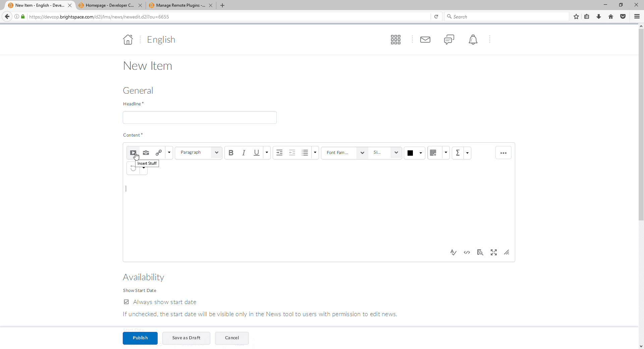
Task: Click the black text color swatch
Action: pos(410,153)
